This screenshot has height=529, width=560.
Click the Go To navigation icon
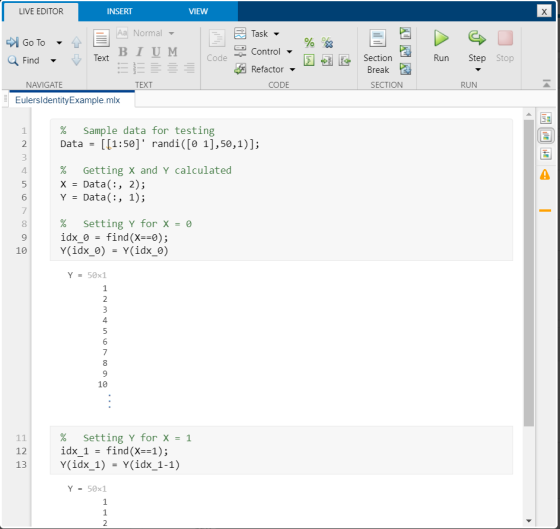12,42
